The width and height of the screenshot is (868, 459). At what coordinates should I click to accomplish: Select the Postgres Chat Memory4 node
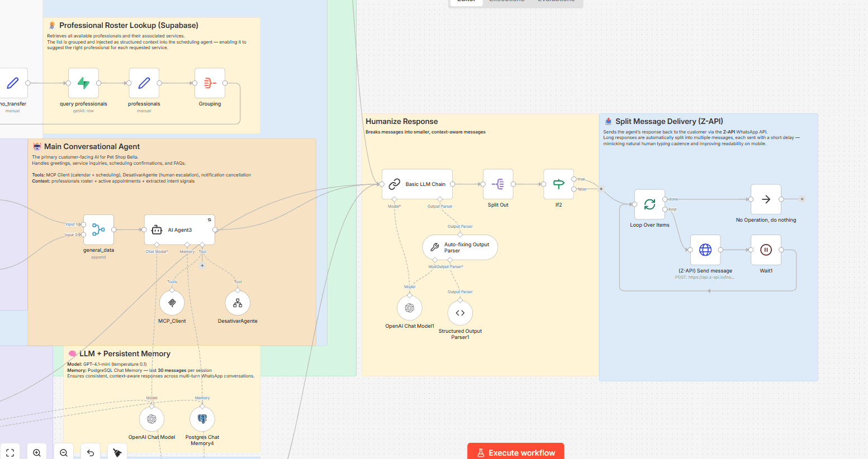click(x=202, y=419)
